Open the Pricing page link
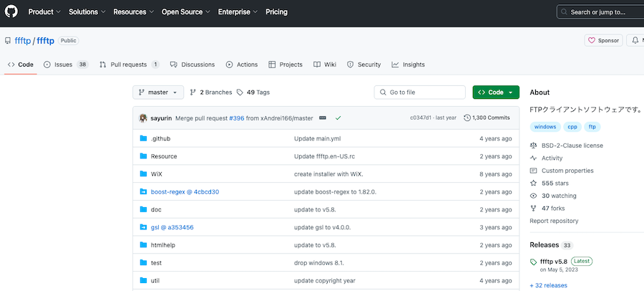Viewport: 644px width, 291px height. pos(276,12)
